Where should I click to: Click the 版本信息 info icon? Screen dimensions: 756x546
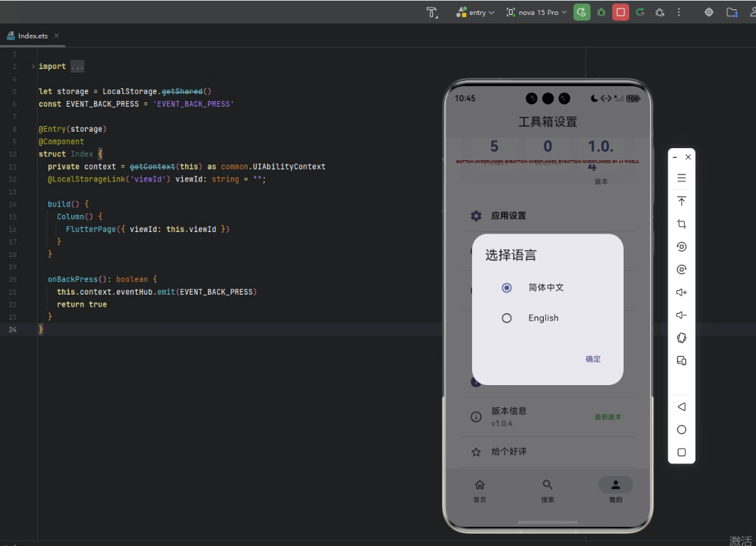[476, 416]
